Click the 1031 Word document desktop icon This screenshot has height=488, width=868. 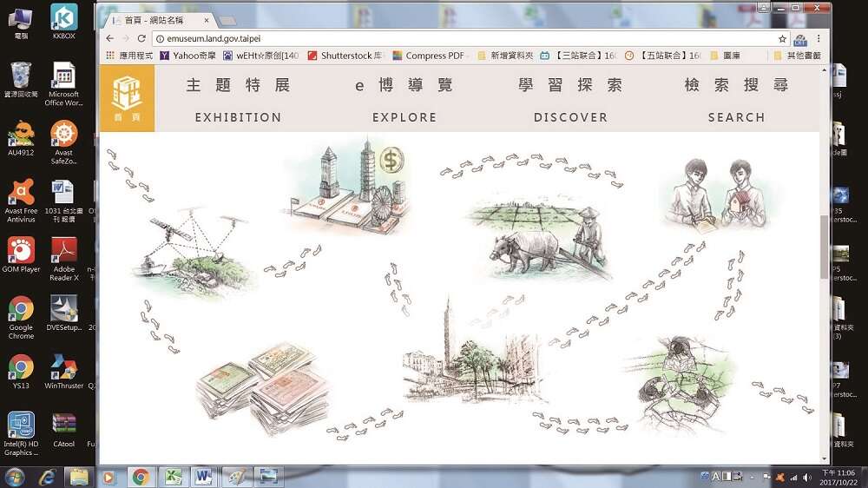(63, 201)
